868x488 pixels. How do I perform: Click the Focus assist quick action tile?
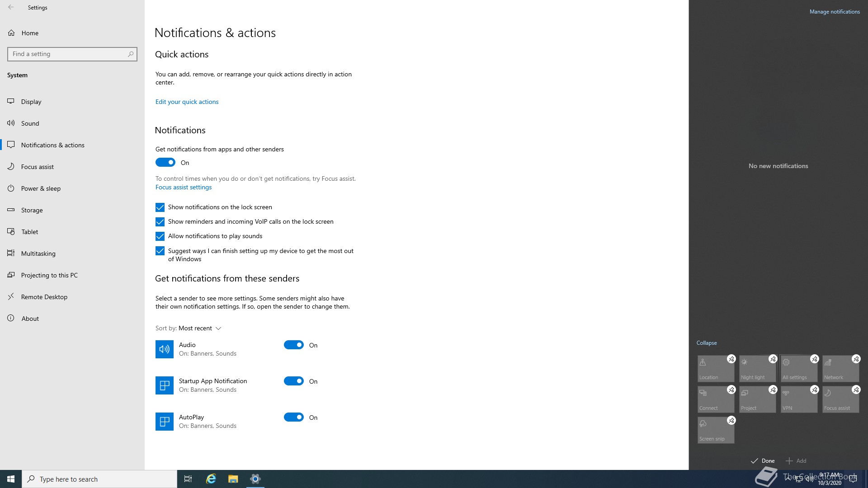840,399
